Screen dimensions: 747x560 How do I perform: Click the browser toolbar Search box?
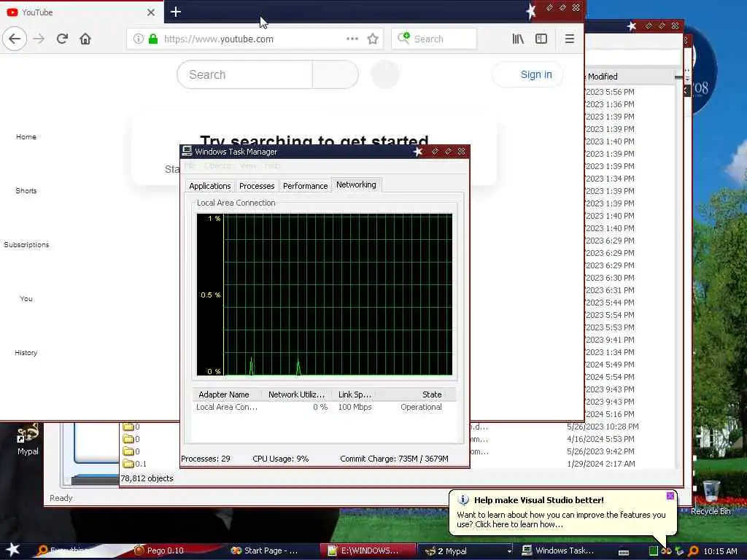pos(433,39)
